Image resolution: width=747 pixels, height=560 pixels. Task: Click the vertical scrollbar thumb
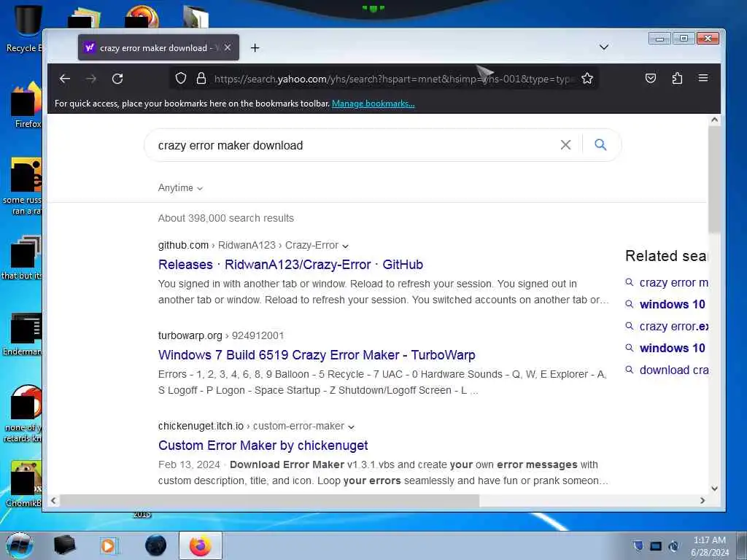point(714,179)
